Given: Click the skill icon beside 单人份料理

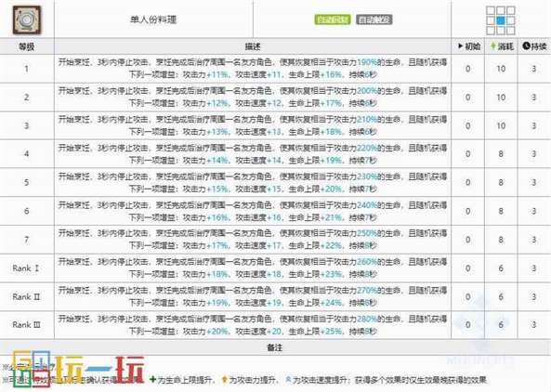Looking at the screenshot, I should click(x=27, y=20).
